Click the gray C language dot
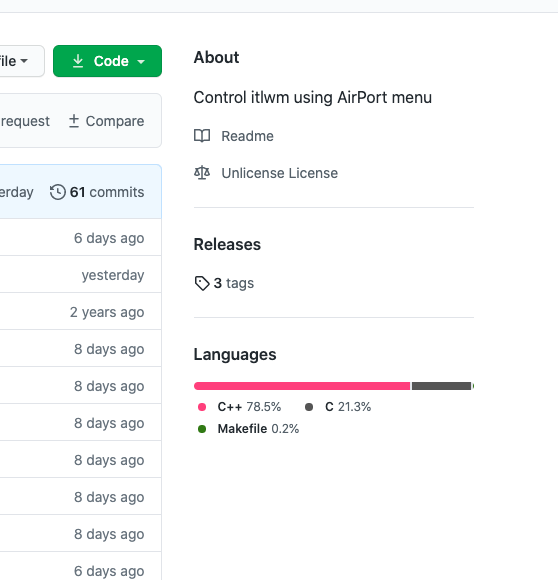The image size is (558, 580). pos(309,407)
